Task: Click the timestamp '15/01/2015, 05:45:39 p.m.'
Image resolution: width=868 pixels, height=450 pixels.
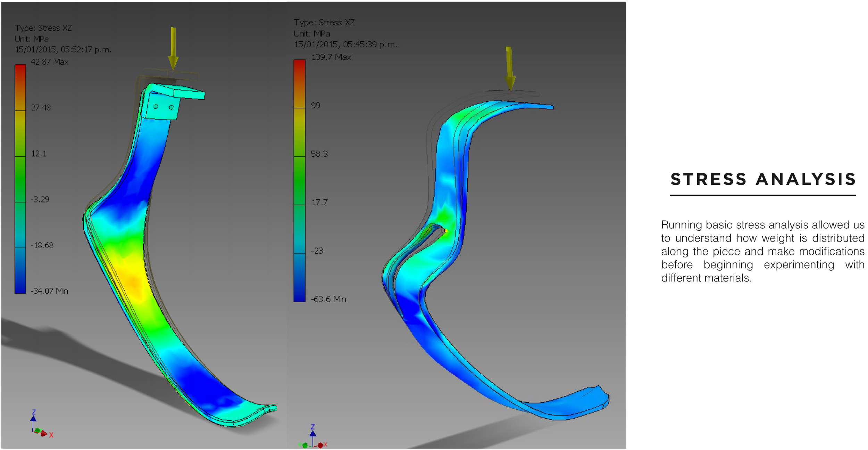Action: tap(346, 44)
